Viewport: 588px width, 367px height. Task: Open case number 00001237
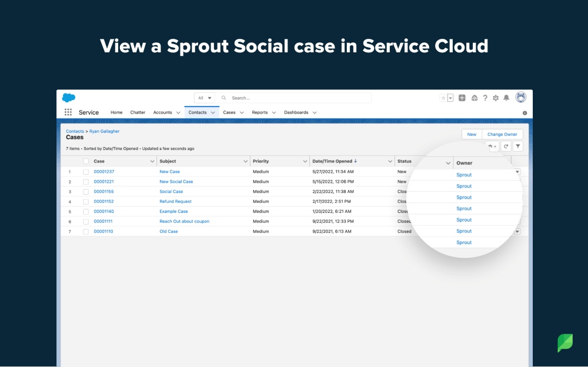[104, 172]
